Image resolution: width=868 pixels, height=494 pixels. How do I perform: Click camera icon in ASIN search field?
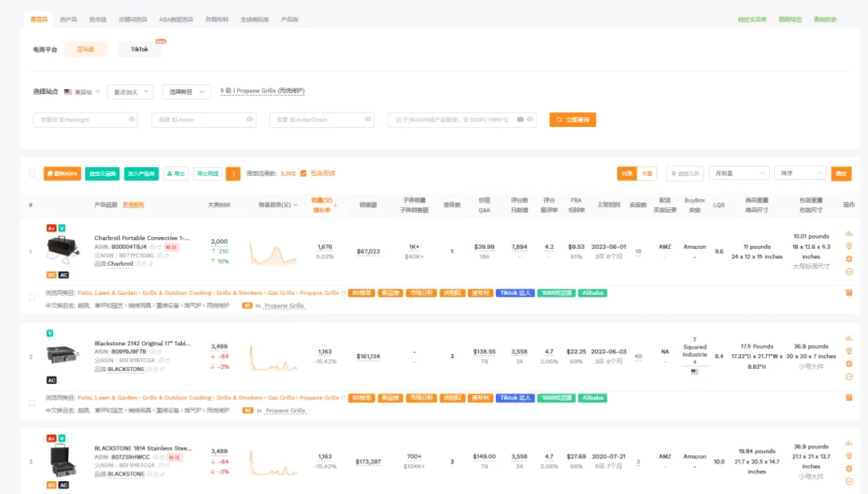tap(520, 120)
